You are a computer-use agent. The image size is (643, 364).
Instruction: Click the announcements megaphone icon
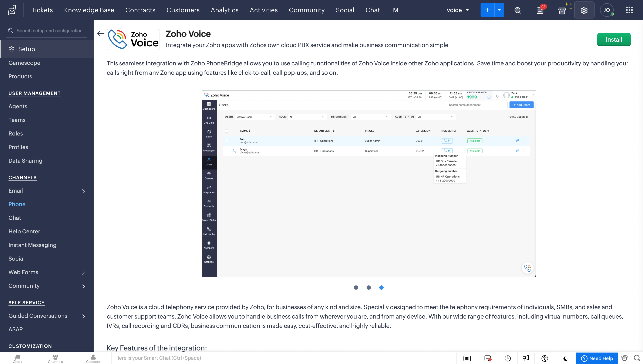[x=526, y=358]
